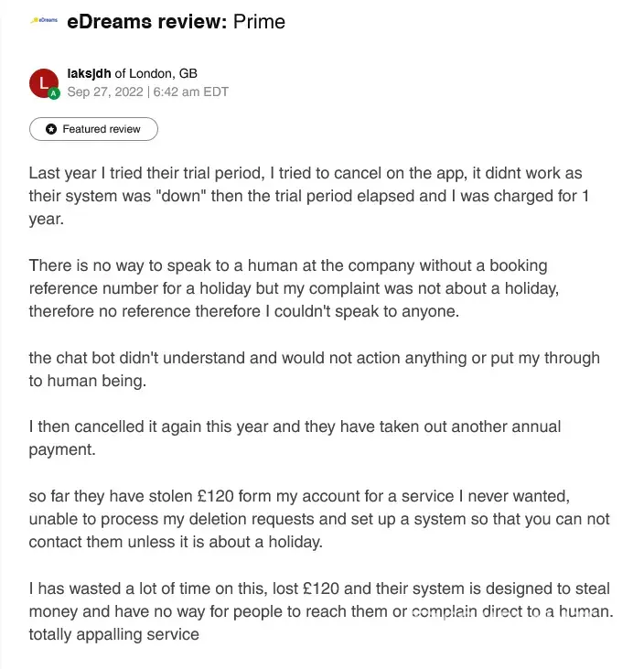
Task: Click the review date 'Sep 27, 2022'
Action: [105, 92]
